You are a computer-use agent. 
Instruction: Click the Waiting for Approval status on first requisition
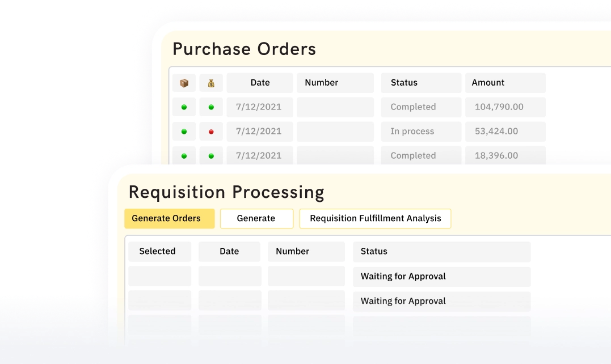point(402,276)
